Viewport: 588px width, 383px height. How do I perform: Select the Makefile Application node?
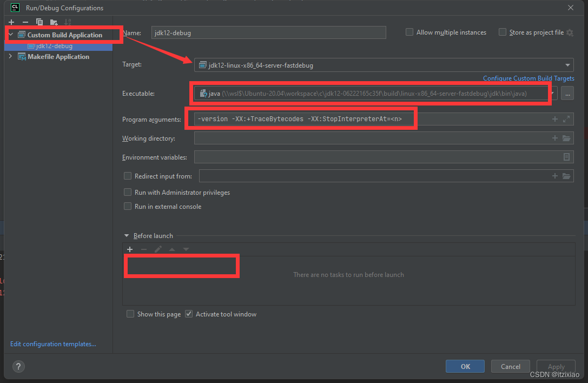[x=58, y=57]
